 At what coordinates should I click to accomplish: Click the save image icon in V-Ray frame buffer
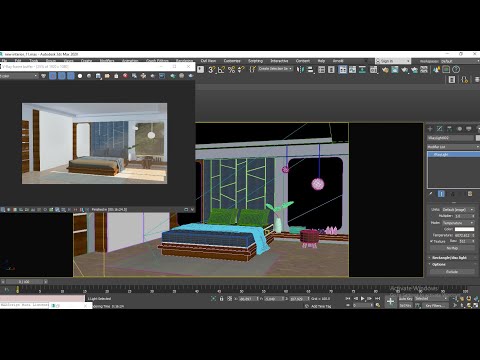[x=98, y=76]
